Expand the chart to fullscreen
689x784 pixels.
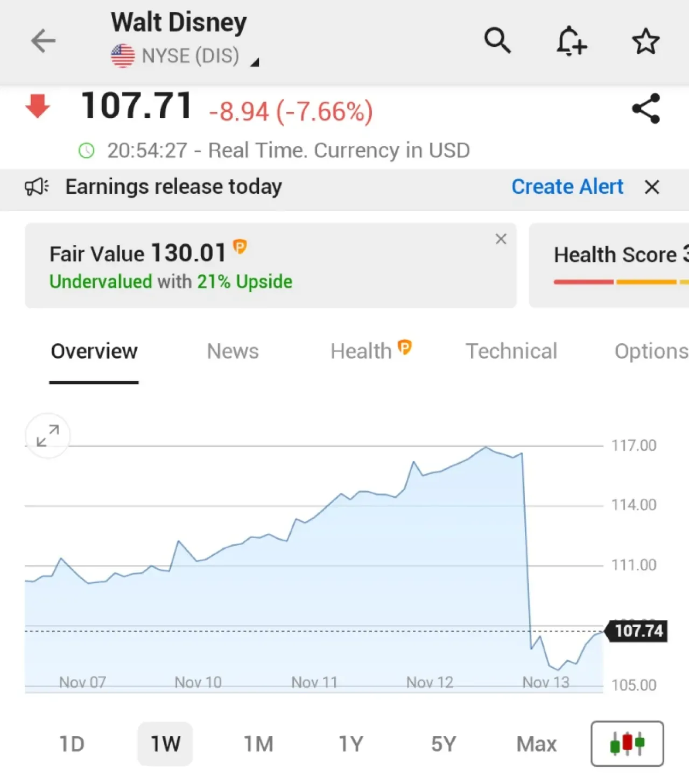pos(48,436)
